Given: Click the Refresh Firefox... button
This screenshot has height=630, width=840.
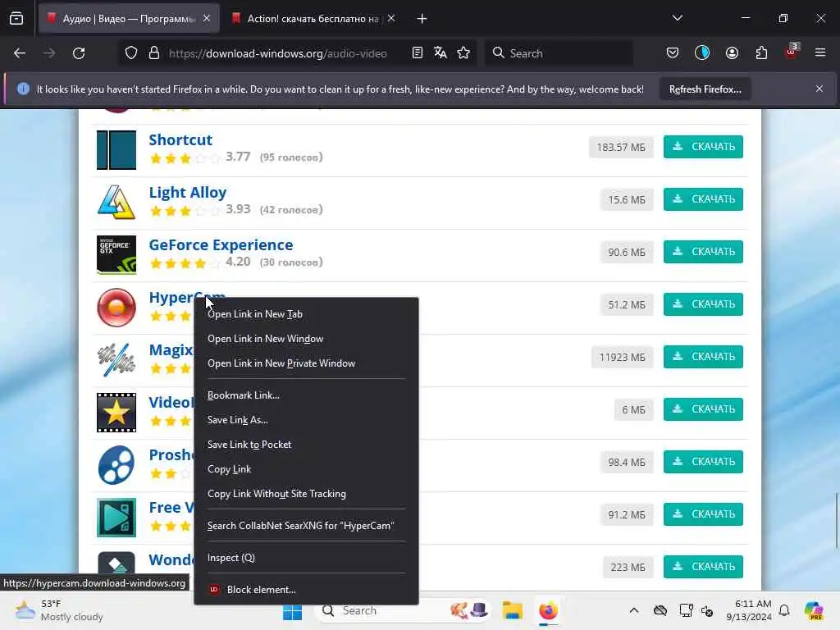Looking at the screenshot, I should click(x=705, y=89).
